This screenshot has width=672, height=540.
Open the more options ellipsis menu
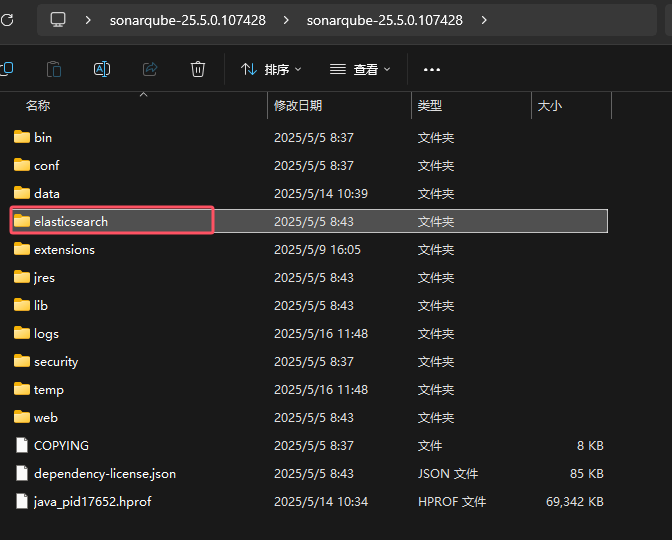(x=432, y=69)
